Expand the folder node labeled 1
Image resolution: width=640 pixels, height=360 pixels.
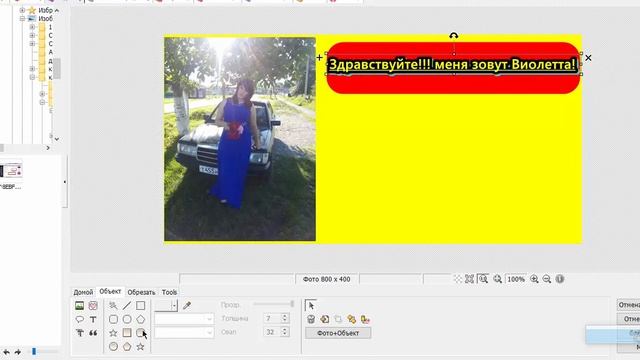(32, 27)
